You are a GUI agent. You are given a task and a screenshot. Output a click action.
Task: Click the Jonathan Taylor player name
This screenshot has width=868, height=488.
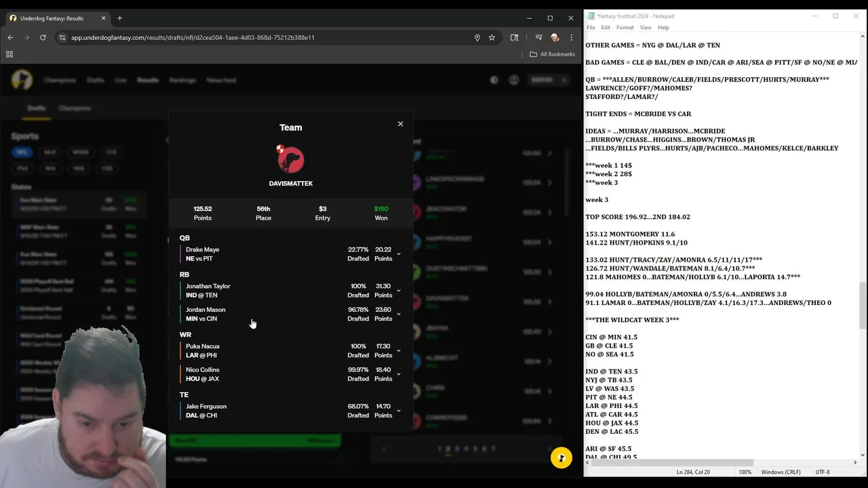click(x=208, y=286)
